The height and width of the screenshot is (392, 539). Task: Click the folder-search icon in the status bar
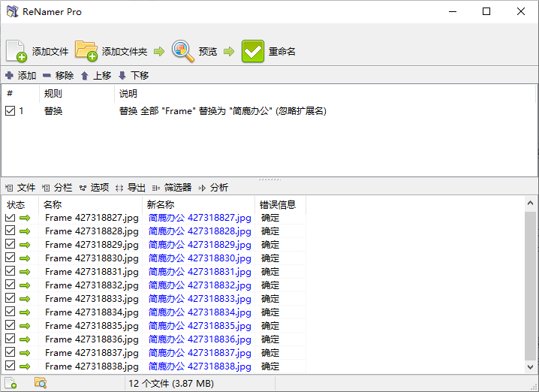click(x=41, y=383)
